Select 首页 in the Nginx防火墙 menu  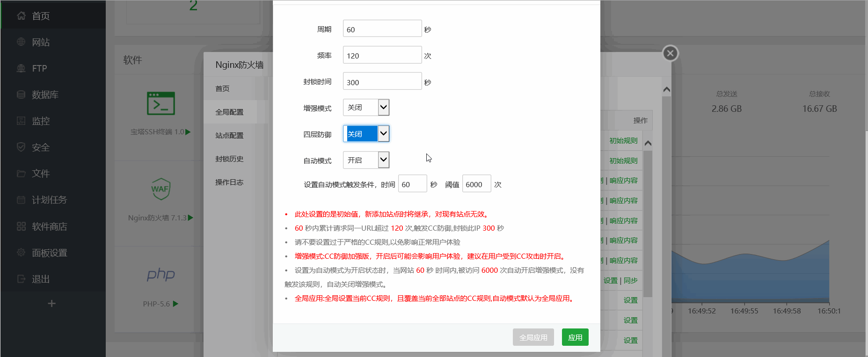[x=222, y=88]
